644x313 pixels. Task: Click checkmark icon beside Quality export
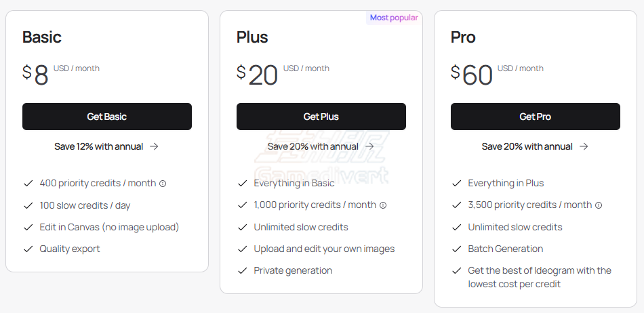(28, 249)
